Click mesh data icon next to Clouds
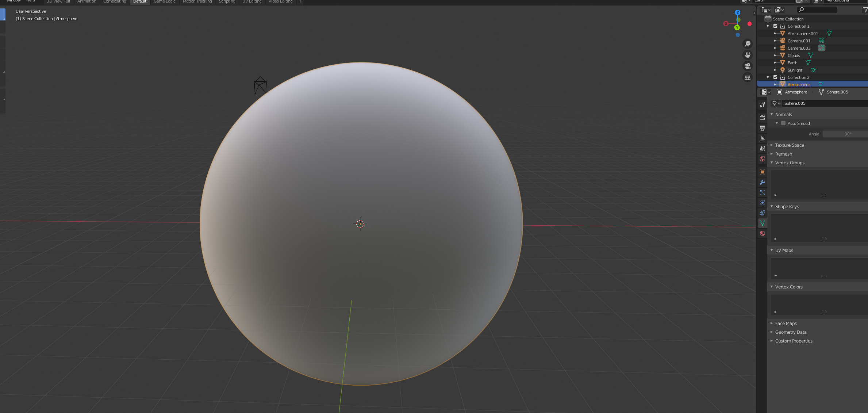The height and width of the screenshot is (413, 868). (x=810, y=55)
